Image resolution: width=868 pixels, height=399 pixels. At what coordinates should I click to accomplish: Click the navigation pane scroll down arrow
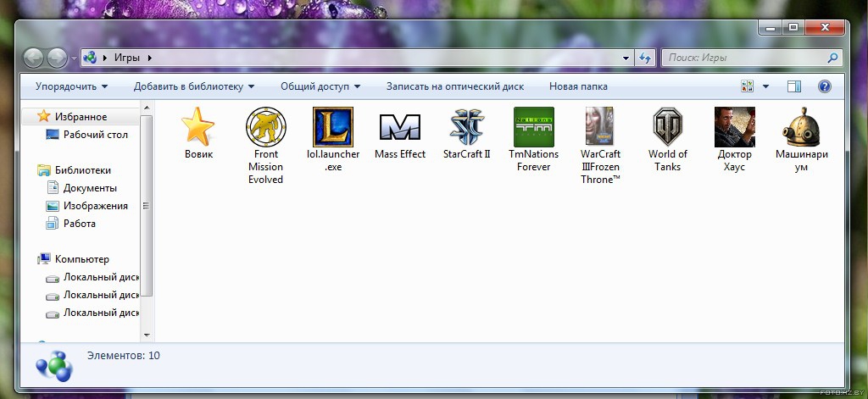pos(147,335)
